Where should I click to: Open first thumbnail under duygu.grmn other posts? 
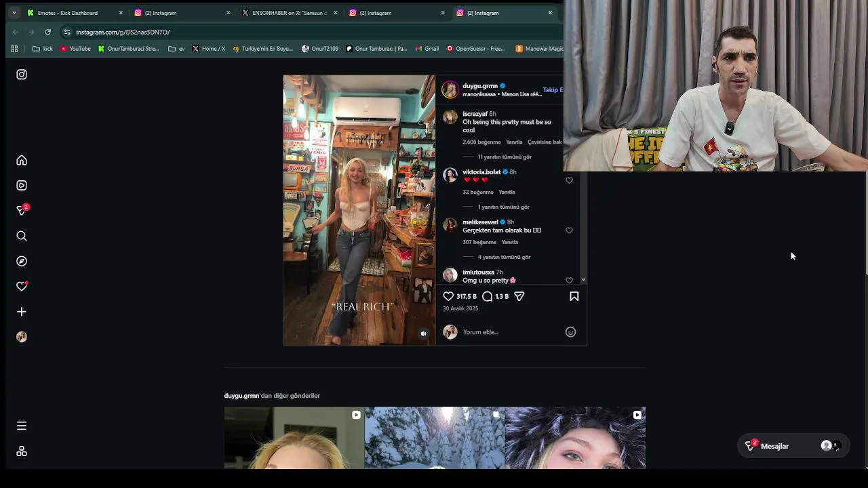pyautogui.click(x=294, y=438)
